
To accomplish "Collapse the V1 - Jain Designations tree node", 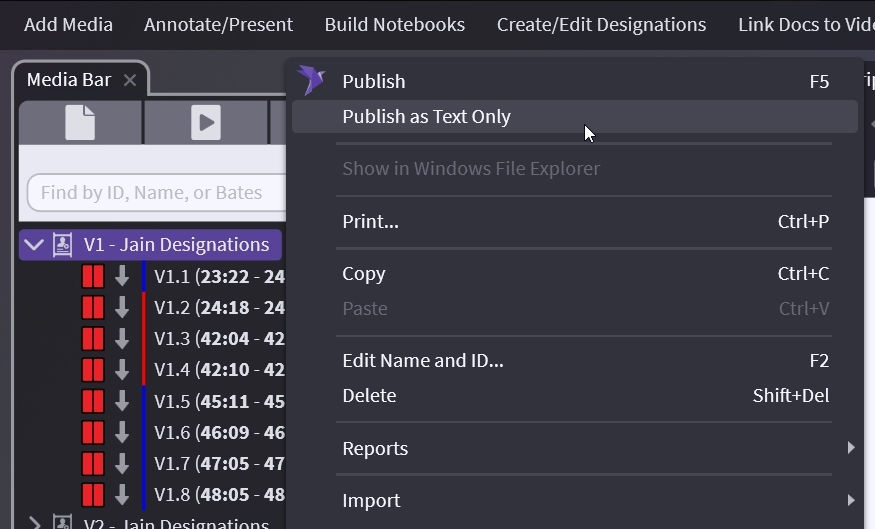I will coord(34,245).
